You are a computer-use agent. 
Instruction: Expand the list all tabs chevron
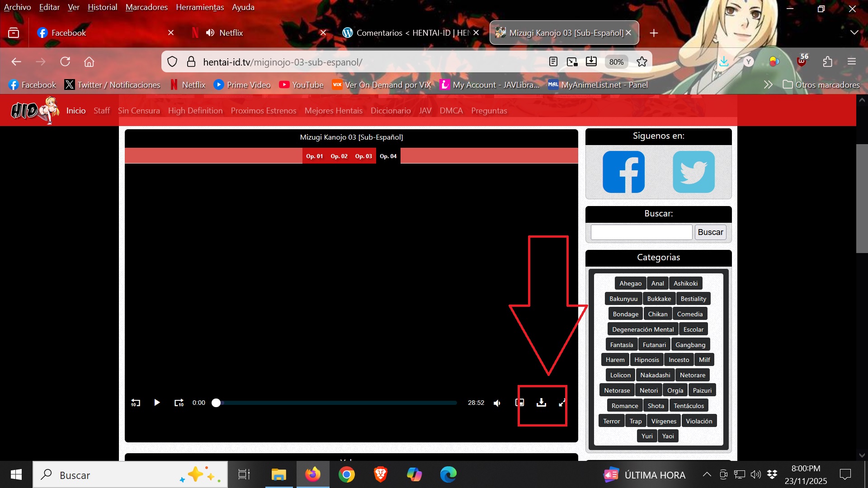coord(854,33)
